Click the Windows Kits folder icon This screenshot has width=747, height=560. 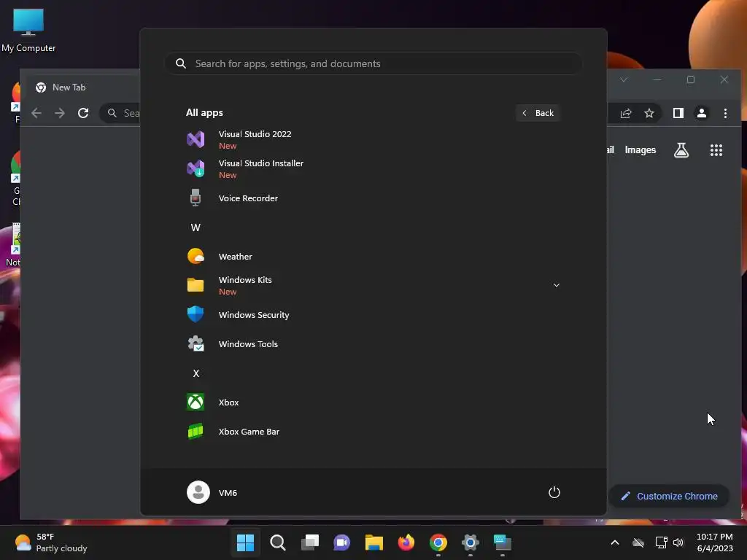[x=196, y=285]
